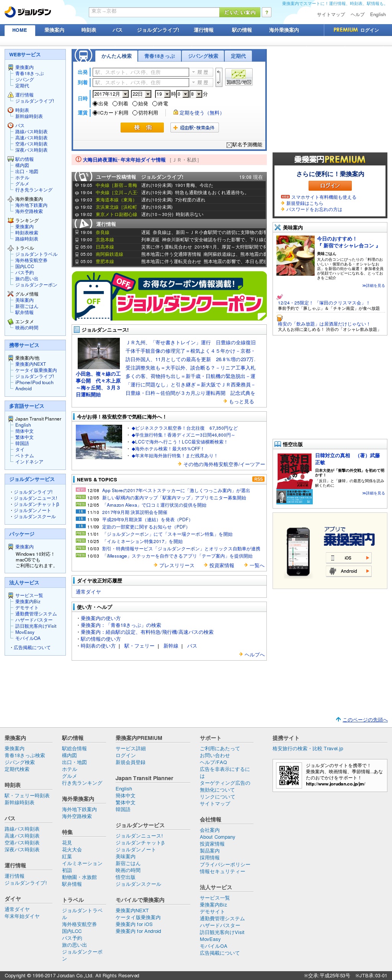The width and height of the screenshot is (392, 980).
Task: Click 出発 station input field
Action: tap(140, 72)
